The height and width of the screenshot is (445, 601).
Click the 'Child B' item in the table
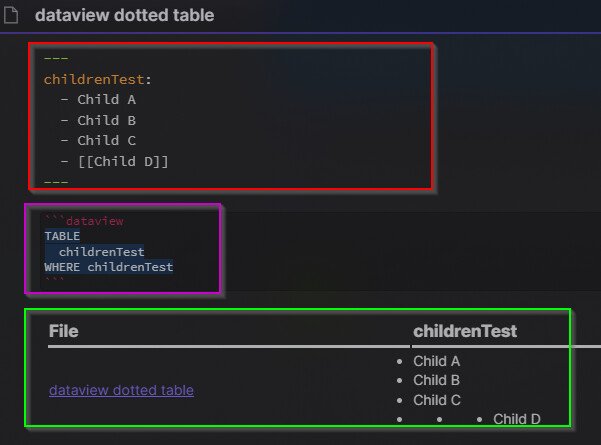pyautogui.click(x=437, y=380)
